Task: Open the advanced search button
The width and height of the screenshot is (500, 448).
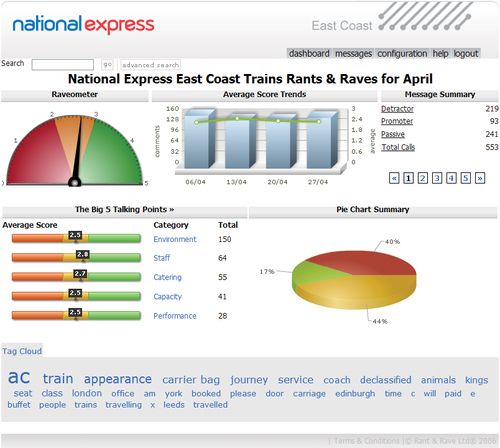Action: [x=150, y=65]
